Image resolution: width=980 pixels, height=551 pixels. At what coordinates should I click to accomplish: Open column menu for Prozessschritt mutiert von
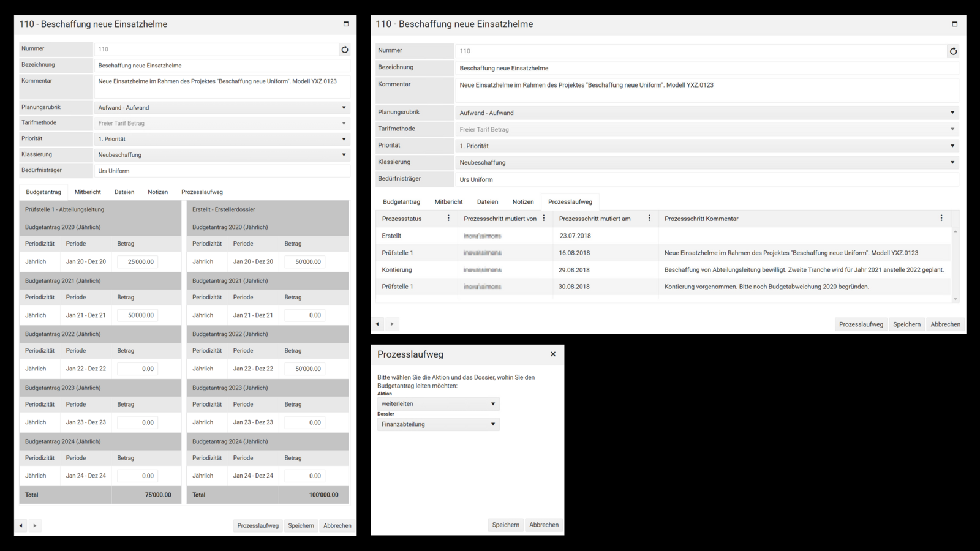click(544, 219)
